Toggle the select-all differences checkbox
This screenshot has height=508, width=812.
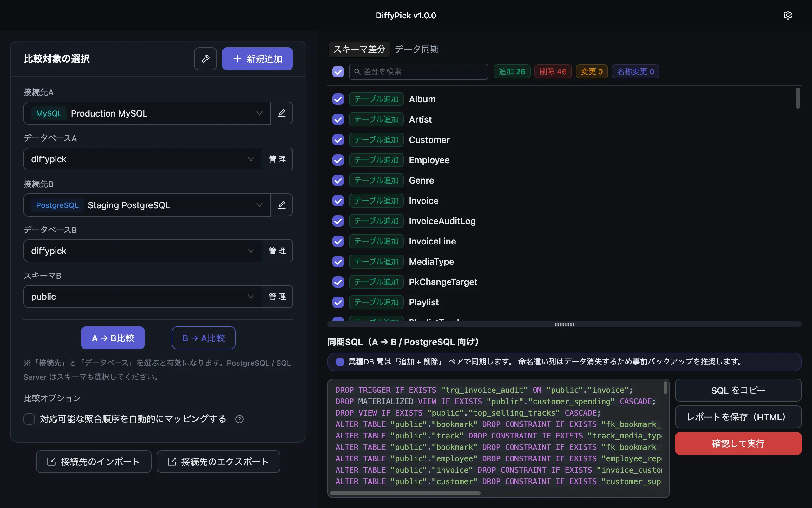tap(338, 71)
